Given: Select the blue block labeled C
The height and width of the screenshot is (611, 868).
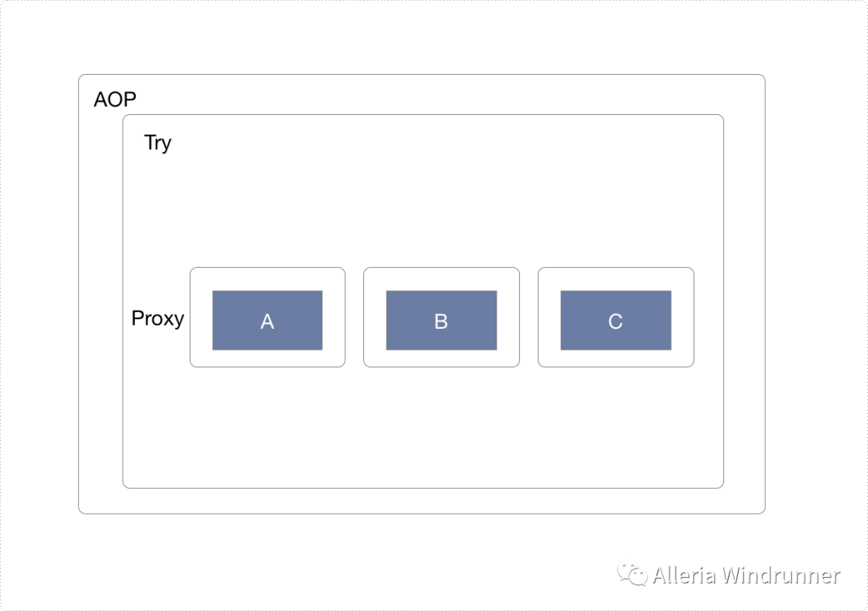Looking at the screenshot, I should [x=616, y=320].
